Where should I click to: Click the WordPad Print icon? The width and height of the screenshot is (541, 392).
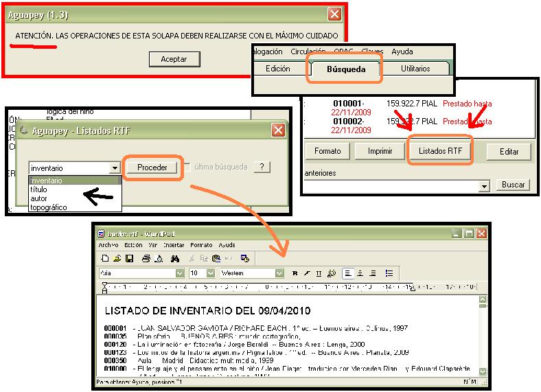[146, 259]
